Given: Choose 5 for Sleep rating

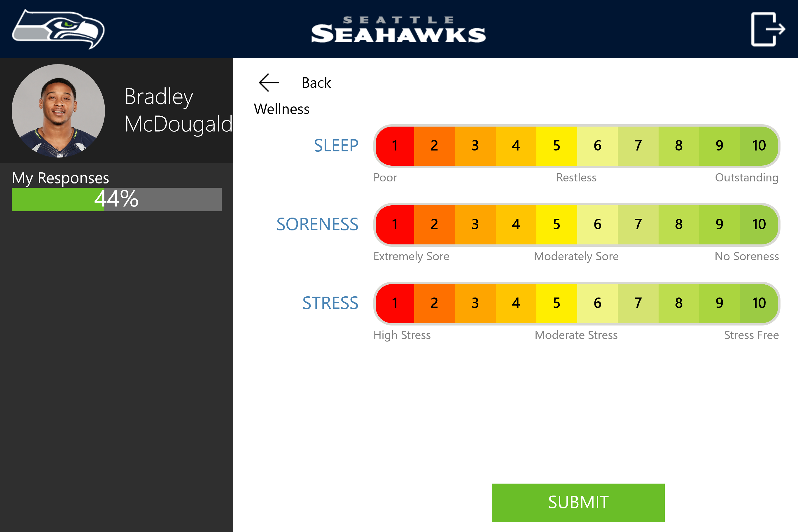Looking at the screenshot, I should (x=556, y=146).
